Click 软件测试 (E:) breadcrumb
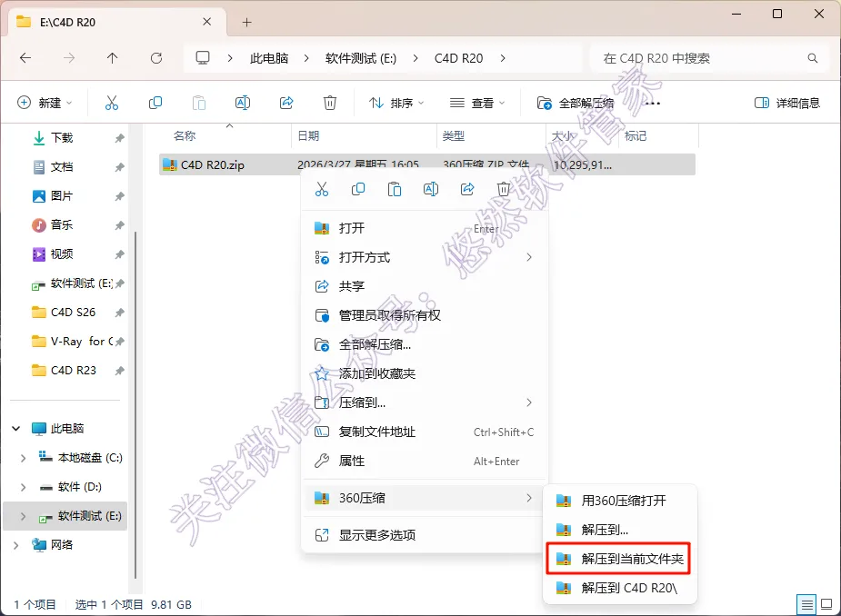The width and height of the screenshot is (841, 616). [x=361, y=58]
